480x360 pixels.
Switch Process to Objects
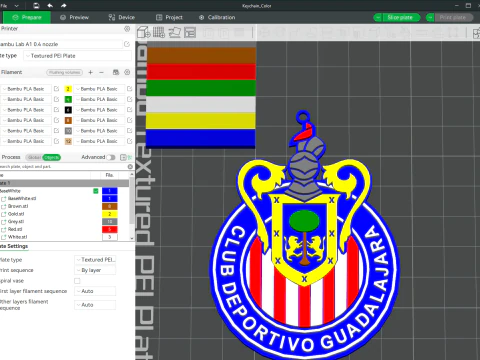(x=52, y=157)
